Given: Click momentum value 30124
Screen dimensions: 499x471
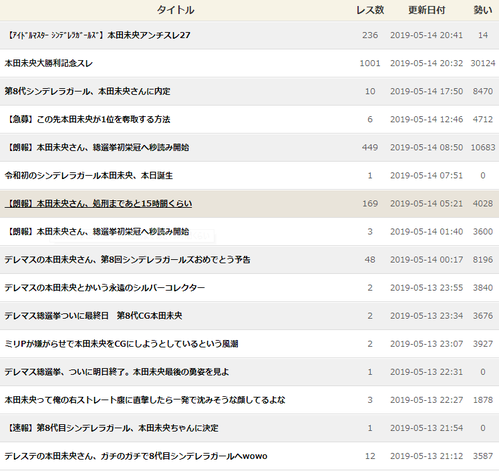Looking at the screenshot, I should coord(483,63).
